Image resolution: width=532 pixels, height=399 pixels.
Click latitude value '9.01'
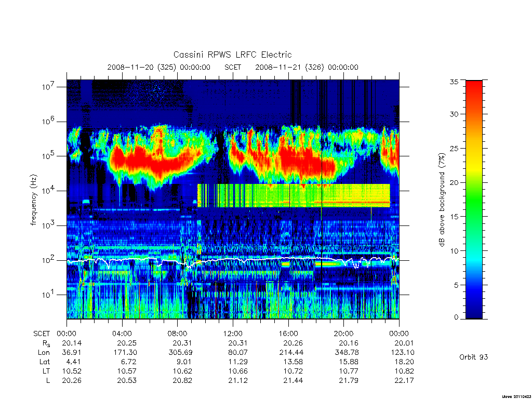[x=184, y=362]
